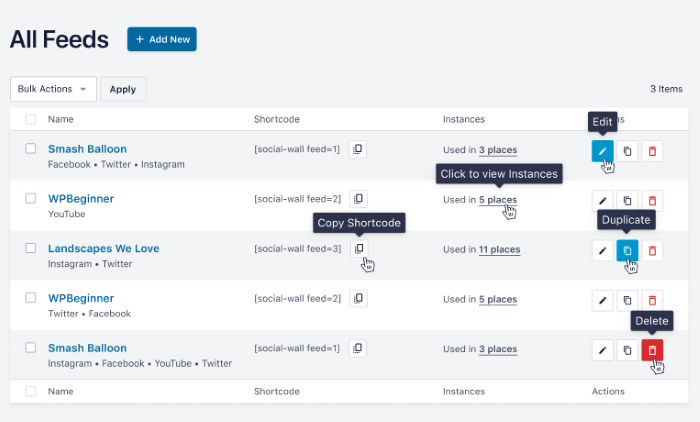Image resolution: width=700 pixels, height=422 pixels.
Task: Open the Landscapes We Love feed link
Action: click(104, 248)
